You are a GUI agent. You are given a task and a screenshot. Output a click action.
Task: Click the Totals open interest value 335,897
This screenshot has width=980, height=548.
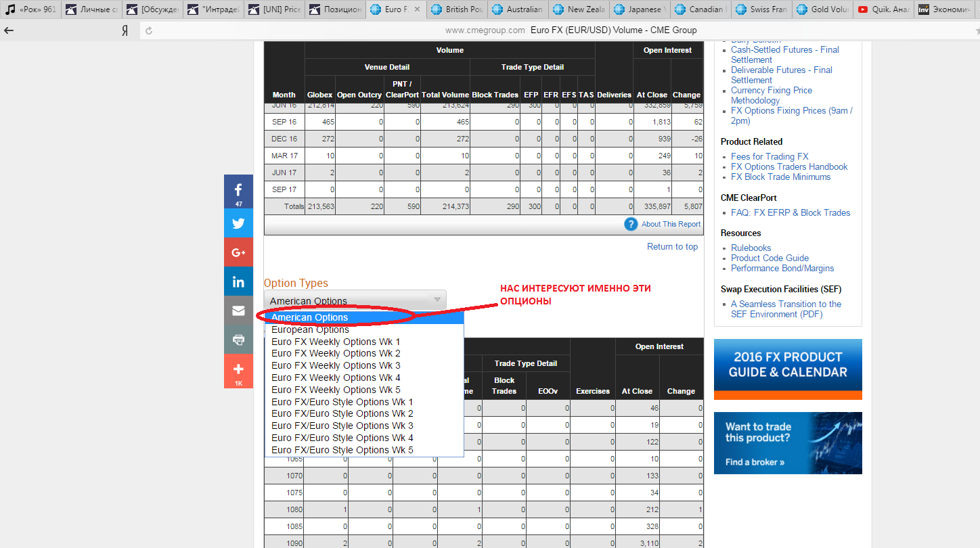tap(656, 206)
